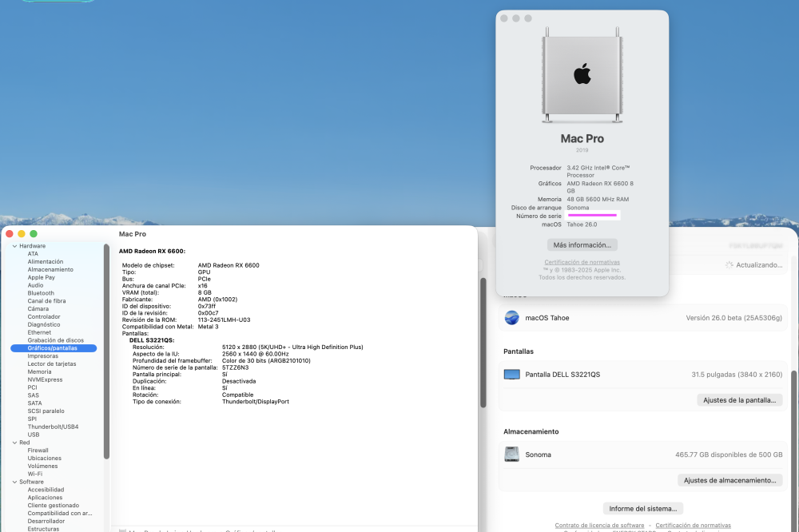Click Informe del sistema button
799x532 pixels.
tap(643, 509)
